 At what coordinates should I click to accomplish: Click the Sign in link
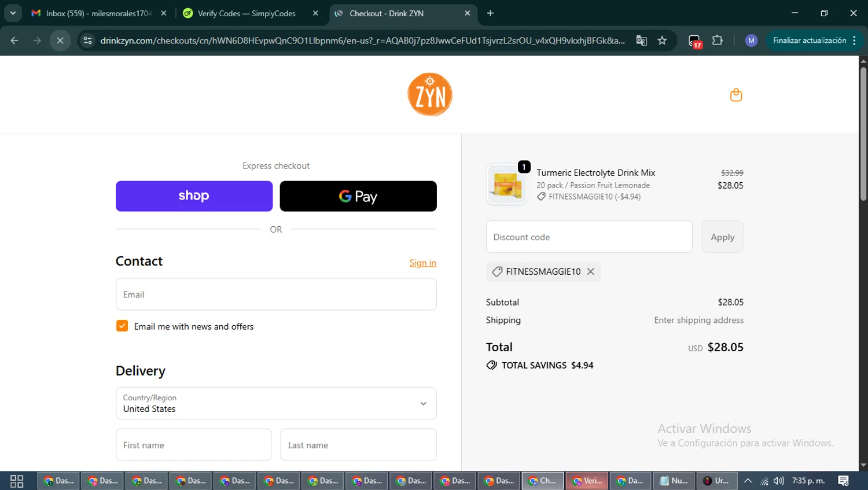422,263
